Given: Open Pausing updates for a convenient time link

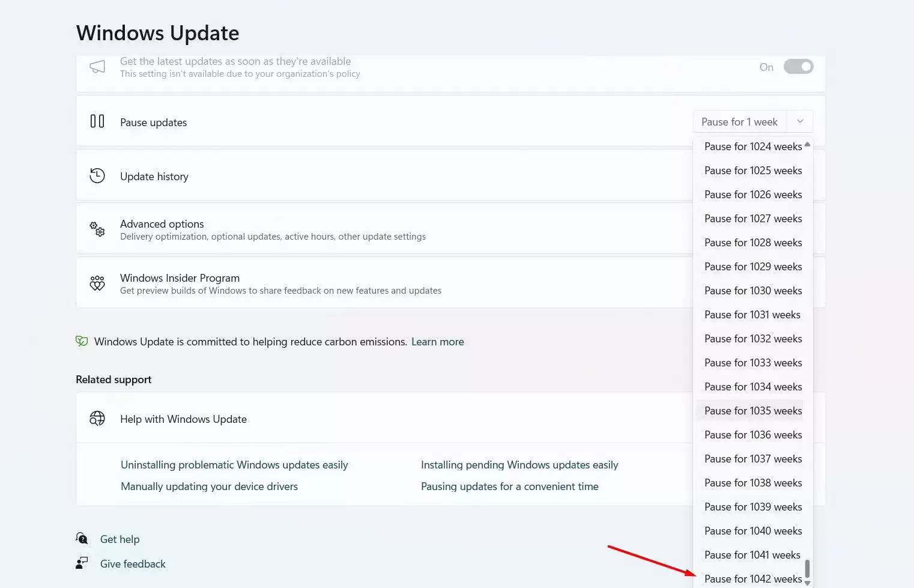Looking at the screenshot, I should coord(510,486).
